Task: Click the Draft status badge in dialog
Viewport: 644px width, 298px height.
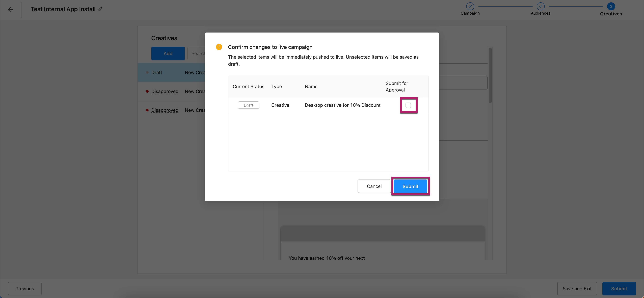Action: 249,105
